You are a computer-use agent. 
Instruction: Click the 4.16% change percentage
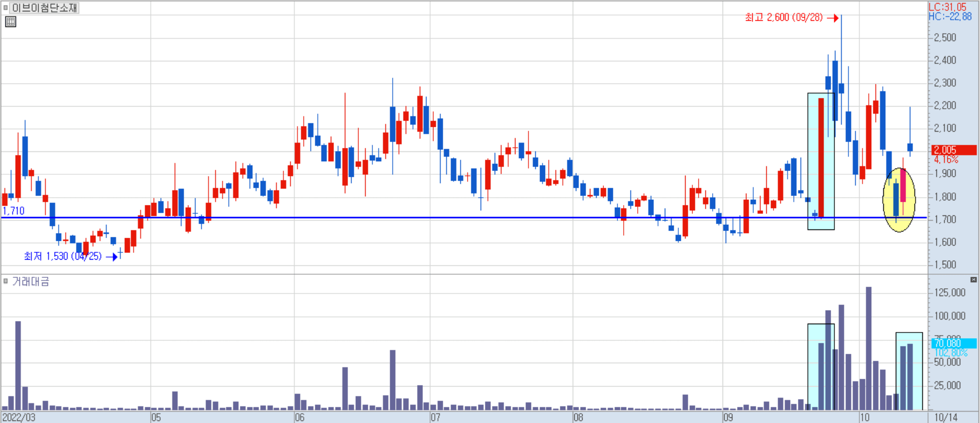point(946,160)
